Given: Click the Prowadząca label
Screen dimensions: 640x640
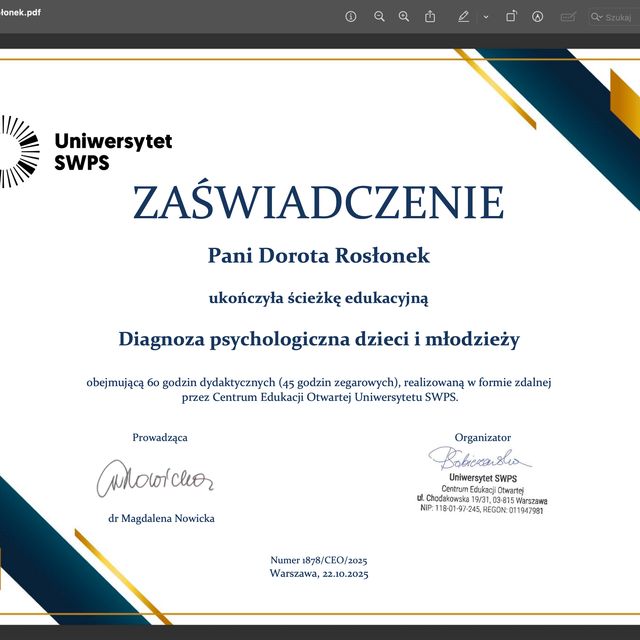Looking at the screenshot, I should pyautogui.click(x=160, y=438).
